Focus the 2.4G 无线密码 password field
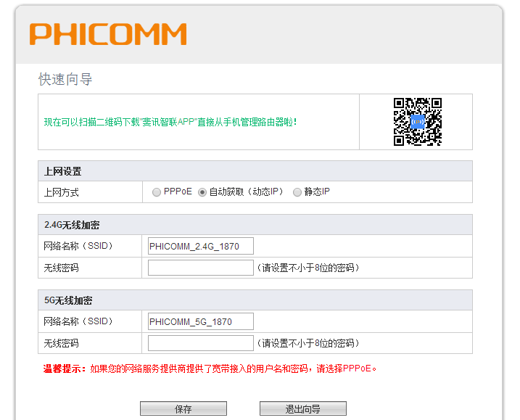This screenshot has width=520, height=420. pyautogui.click(x=201, y=268)
